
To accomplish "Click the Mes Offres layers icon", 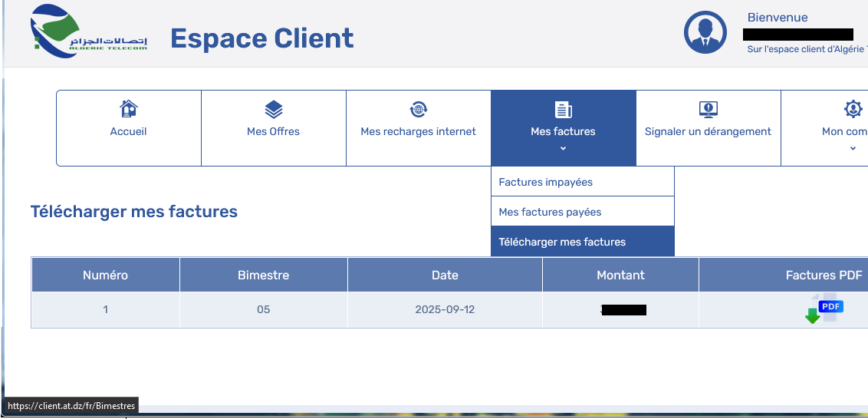I will coord(274,109).
